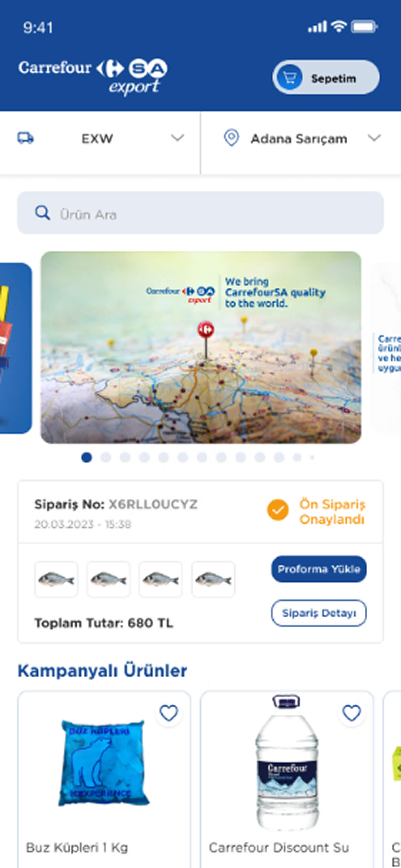This screenshot has height=868, width=401.
Task: Focus the Ürün Ara search field
Action: [200, 213]
